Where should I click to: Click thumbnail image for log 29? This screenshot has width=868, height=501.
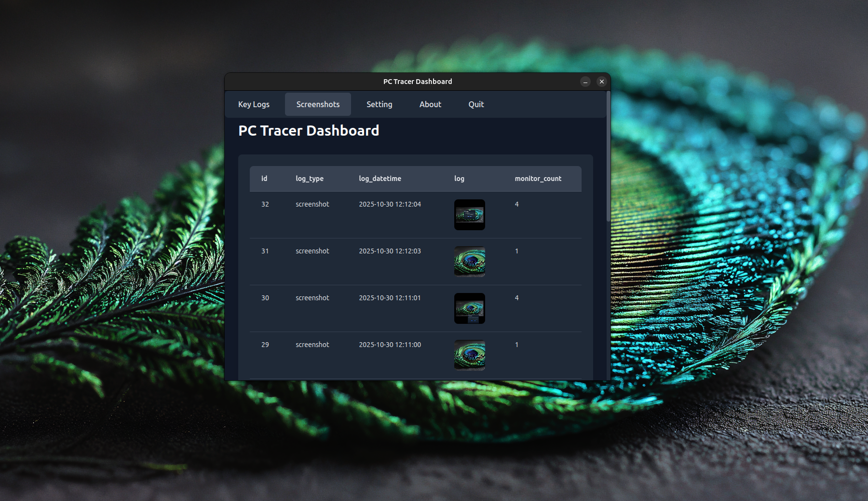(469, 355)
